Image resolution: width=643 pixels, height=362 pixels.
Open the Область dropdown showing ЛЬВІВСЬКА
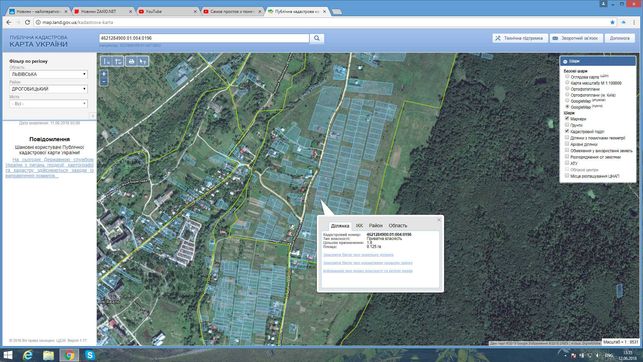click(x=49, y=74)
